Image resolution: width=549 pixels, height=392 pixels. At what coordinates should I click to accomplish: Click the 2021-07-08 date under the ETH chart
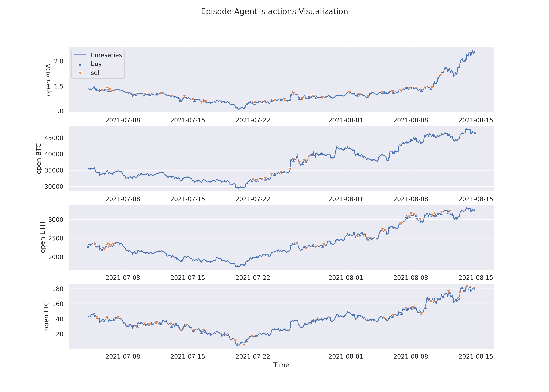pos(123,278)
